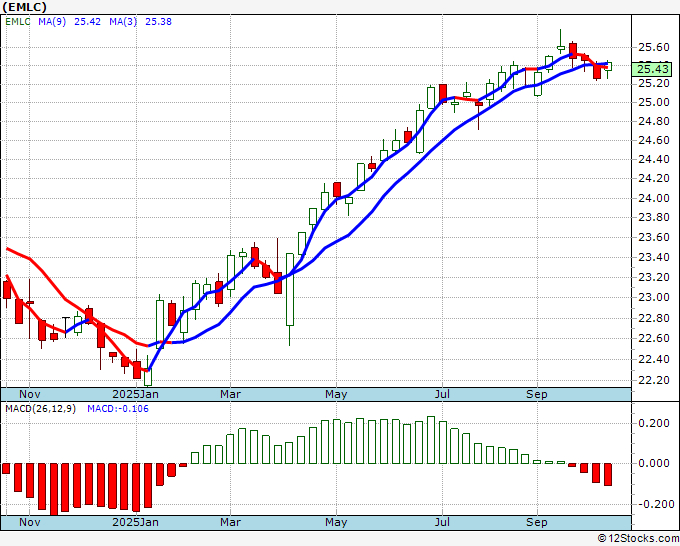The width and height of the screenshot is (680, 546).
Task: Click the 22.20 price axis label
Action: point(653,380)
